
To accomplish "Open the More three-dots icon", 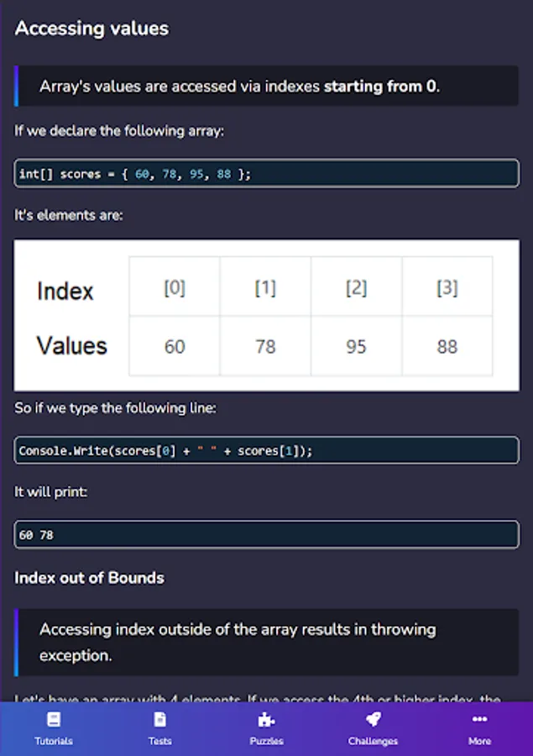I will click(x=479, y=720).
